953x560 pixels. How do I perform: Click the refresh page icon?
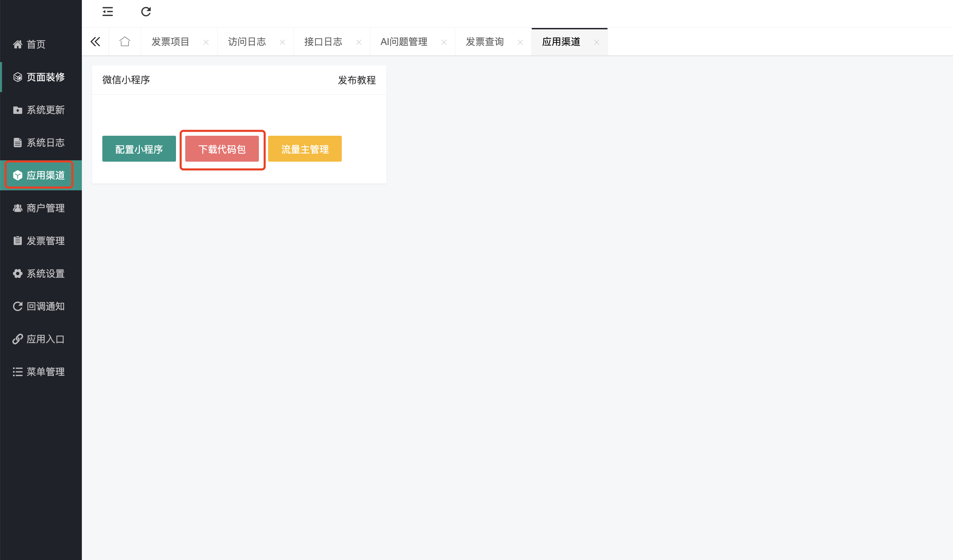(x=146, y=12)
